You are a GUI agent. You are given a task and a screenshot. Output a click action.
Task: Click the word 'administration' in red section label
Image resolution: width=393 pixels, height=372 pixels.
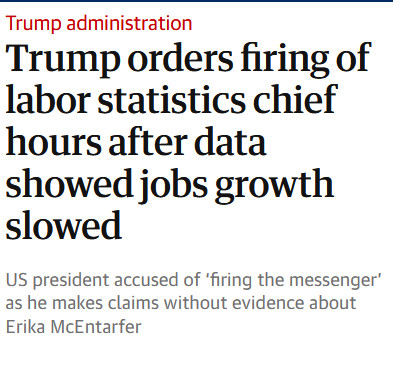click(x=129, y=23)
